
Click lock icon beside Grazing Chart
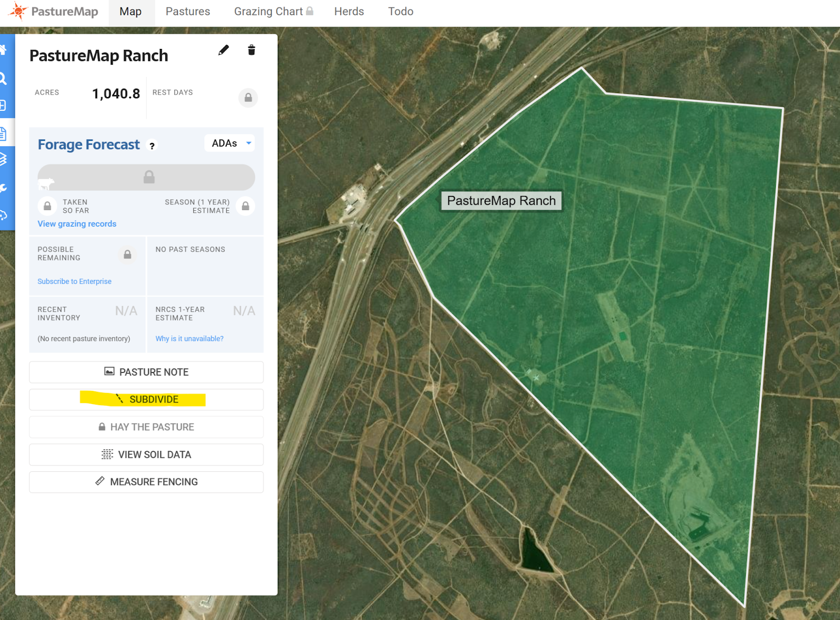pos(310,11)
